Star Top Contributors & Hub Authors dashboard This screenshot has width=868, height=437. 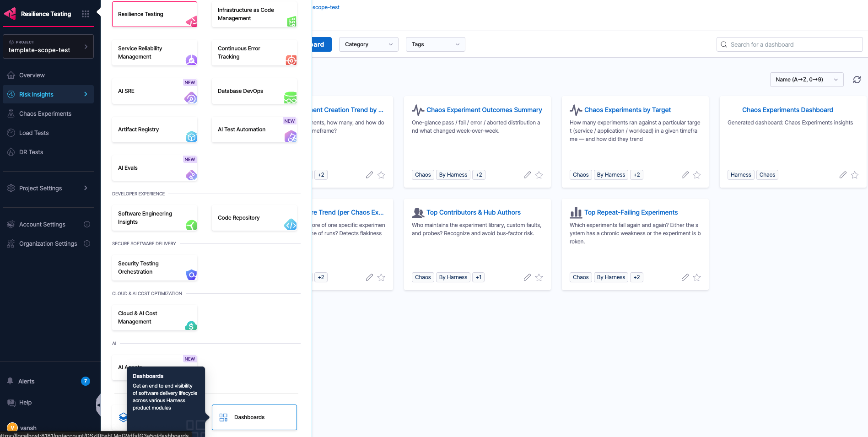click(x=539, y=277)
